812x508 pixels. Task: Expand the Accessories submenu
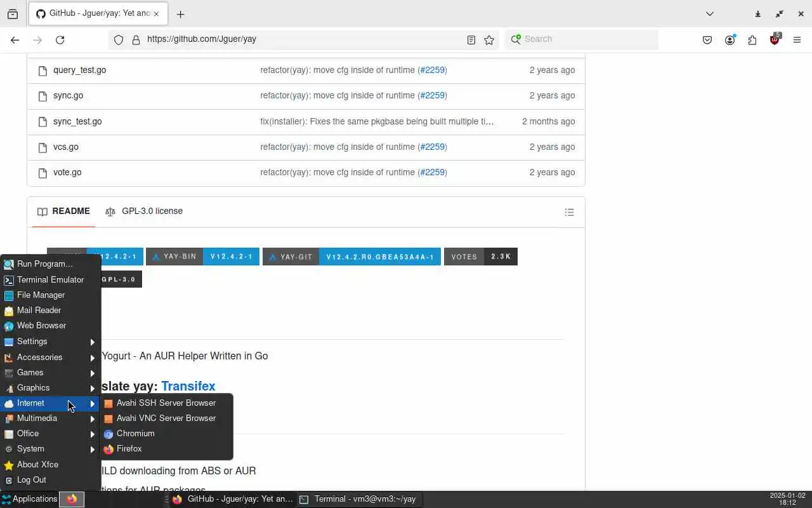(x=51, y=358)
